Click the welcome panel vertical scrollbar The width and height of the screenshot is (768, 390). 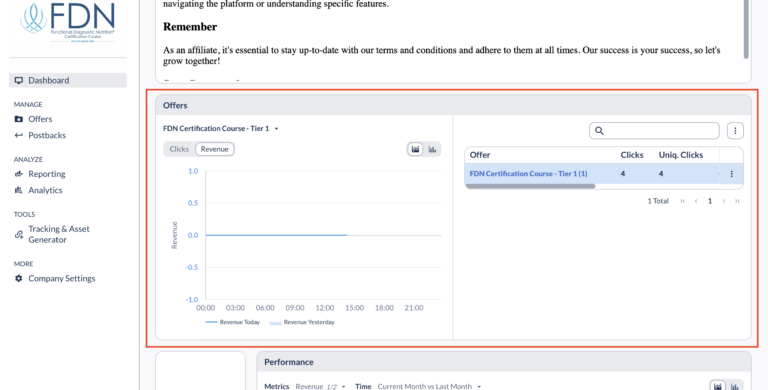point(746,29)
